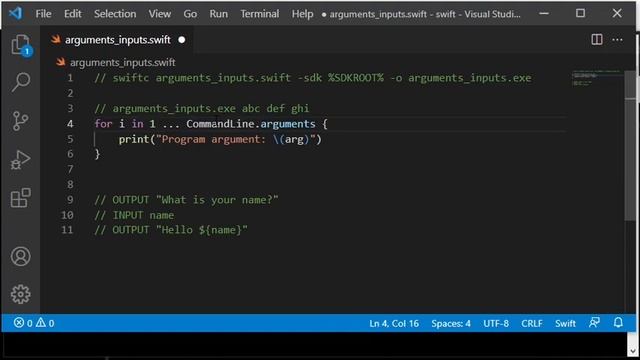Open the Terminal menu

tap(260, 14)
